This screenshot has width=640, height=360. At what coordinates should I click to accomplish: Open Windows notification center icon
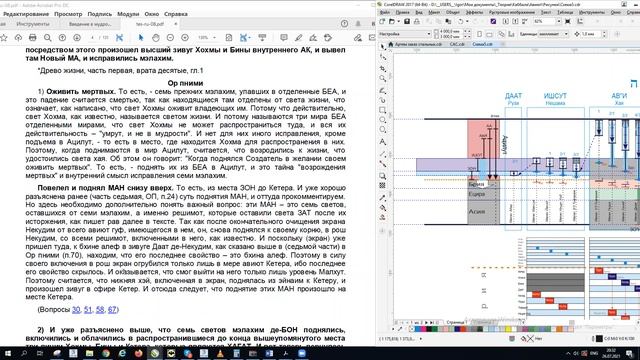(x=630, y=353)
